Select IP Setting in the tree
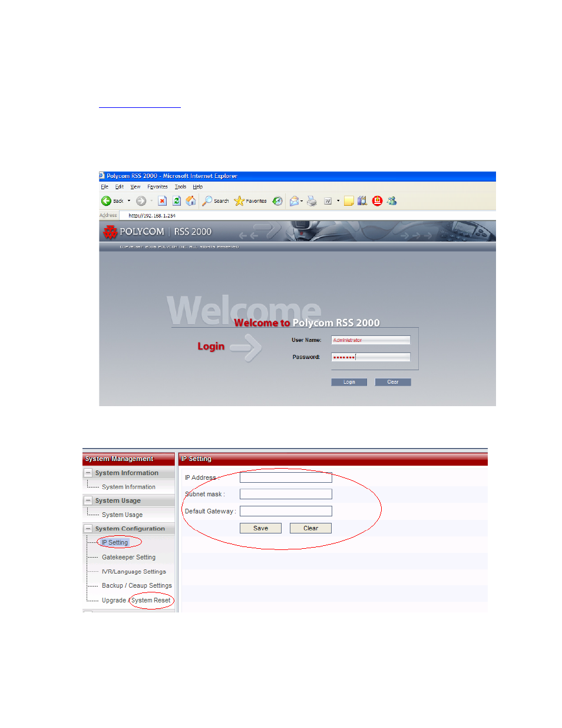The height and width of the screenshot is (728, 562). [115, 542]
